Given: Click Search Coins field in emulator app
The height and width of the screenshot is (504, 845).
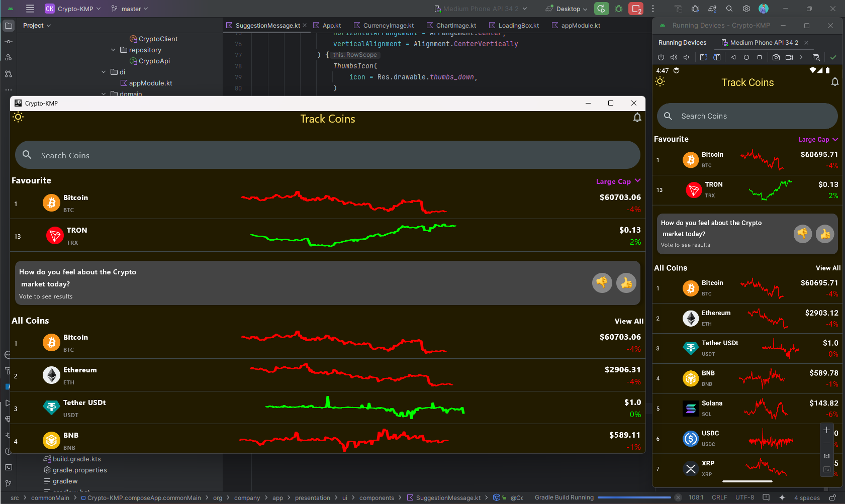Looking at the screenshot, I should point(747,116).
